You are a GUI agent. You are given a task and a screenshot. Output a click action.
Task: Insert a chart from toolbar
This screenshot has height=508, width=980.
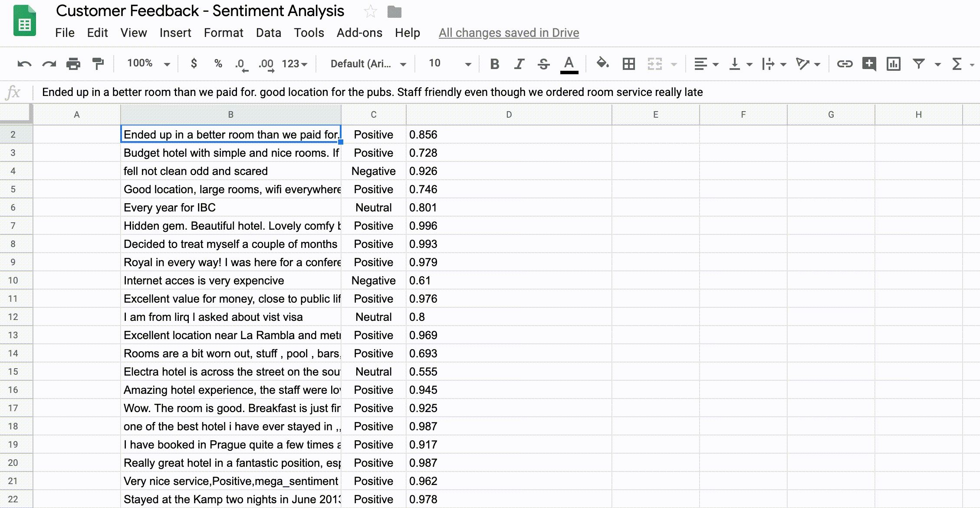pyautogui.click(x=893, y=64)
